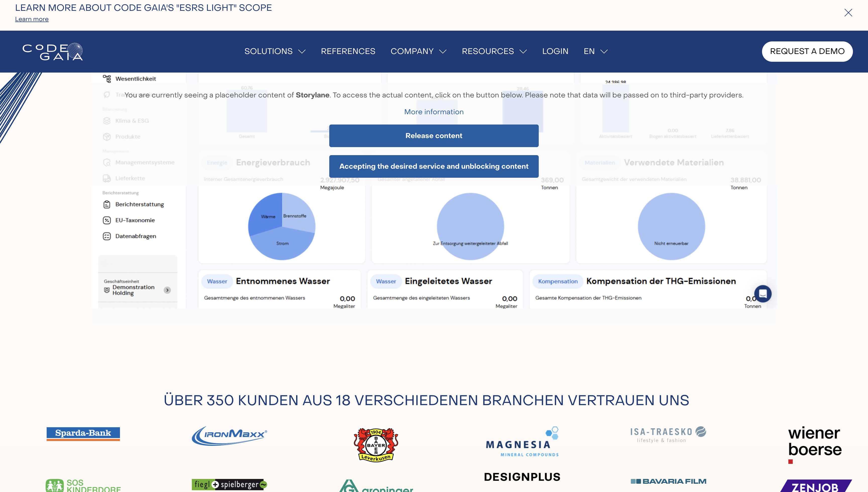
Task: Click the EU-Taxonomie sidebar icon
Action: tap(107, 220)
